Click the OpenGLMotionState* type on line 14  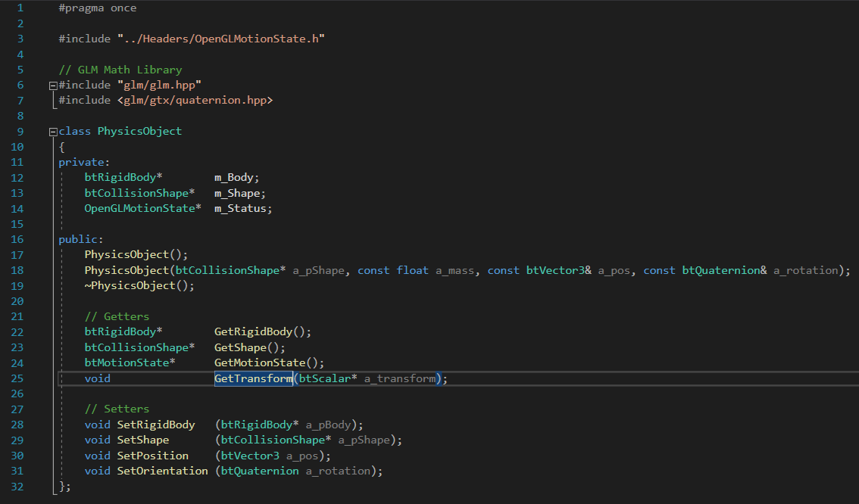(x=143, y=209)
